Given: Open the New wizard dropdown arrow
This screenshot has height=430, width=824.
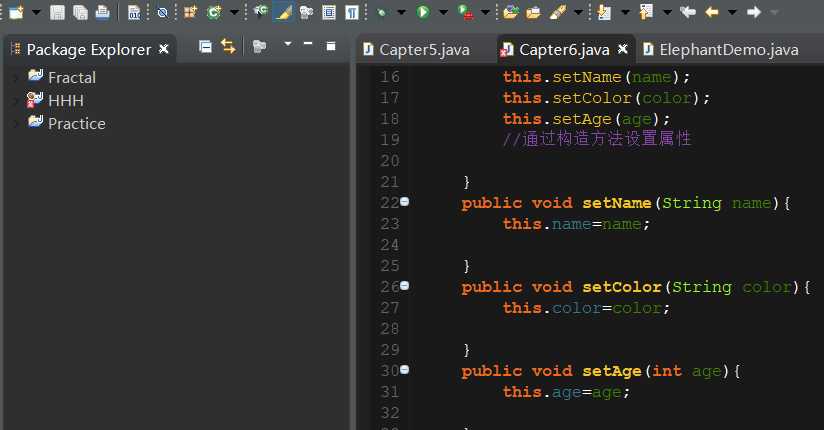Looking at the screenshot, I should coord(36,12).
